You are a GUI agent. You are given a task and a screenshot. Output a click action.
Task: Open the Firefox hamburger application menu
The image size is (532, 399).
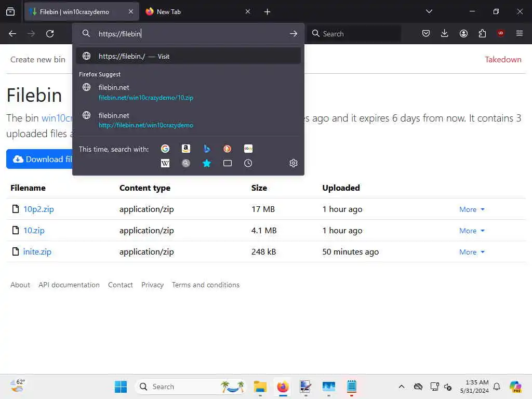point(520,33)
